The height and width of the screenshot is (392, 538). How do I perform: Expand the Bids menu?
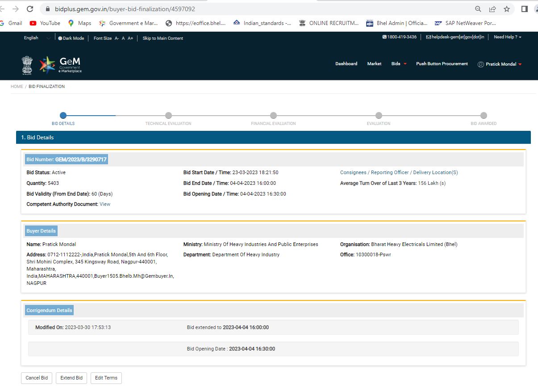(x=399, y=64)
